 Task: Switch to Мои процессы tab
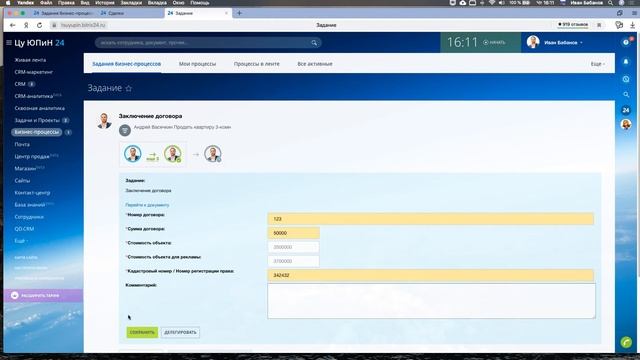click(197, 64)
